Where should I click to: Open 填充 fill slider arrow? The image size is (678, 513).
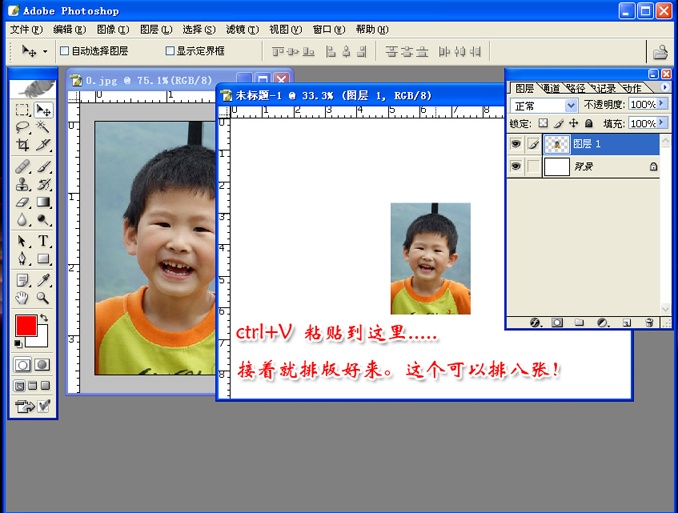point(662,123)
